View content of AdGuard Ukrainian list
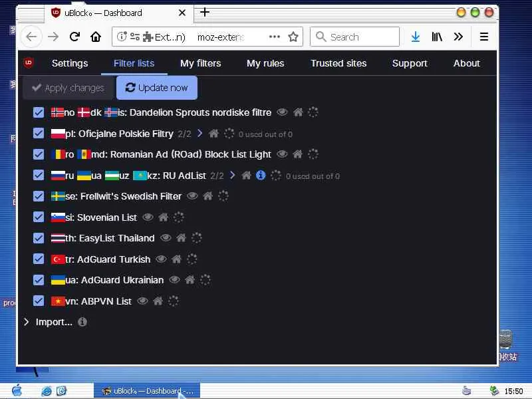Viewport: 532px width, 399px height. click(x=174, y=279)
